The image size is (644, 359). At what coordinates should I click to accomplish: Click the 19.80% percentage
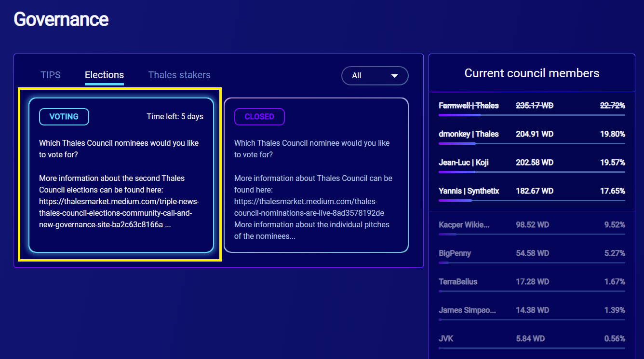click(x=613, y=134)
